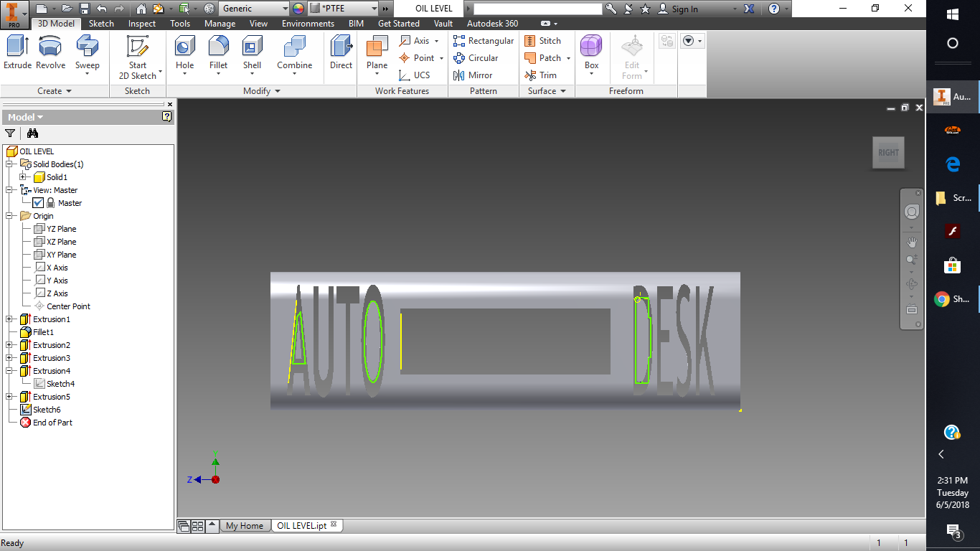Toggle the Master view checkbox
The image size is (980, 551).
pyautogui.click(x=38, y=203)
